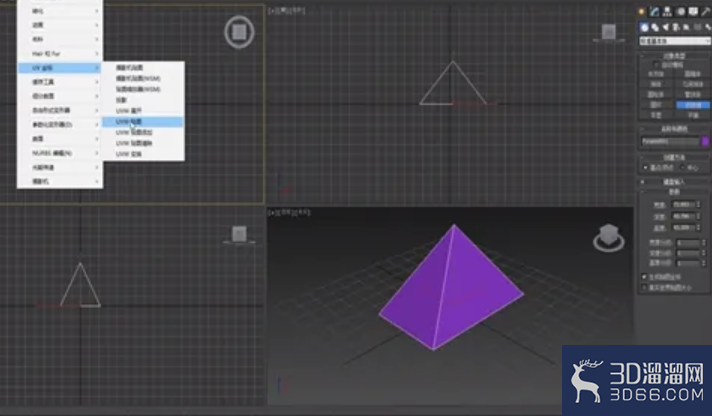
Task: Open the Motion tab in command panel
Action: pos(681,12)
